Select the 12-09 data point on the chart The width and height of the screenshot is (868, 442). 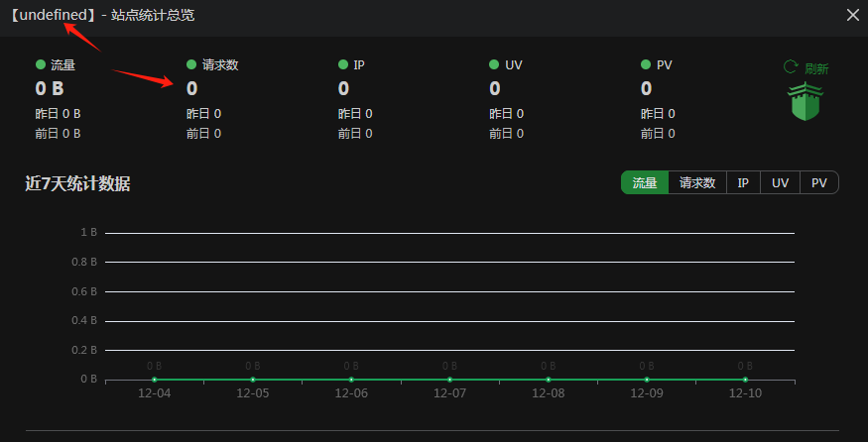647,380
